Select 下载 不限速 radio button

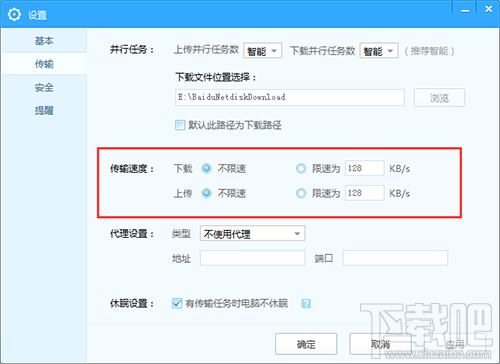[206, 169]
